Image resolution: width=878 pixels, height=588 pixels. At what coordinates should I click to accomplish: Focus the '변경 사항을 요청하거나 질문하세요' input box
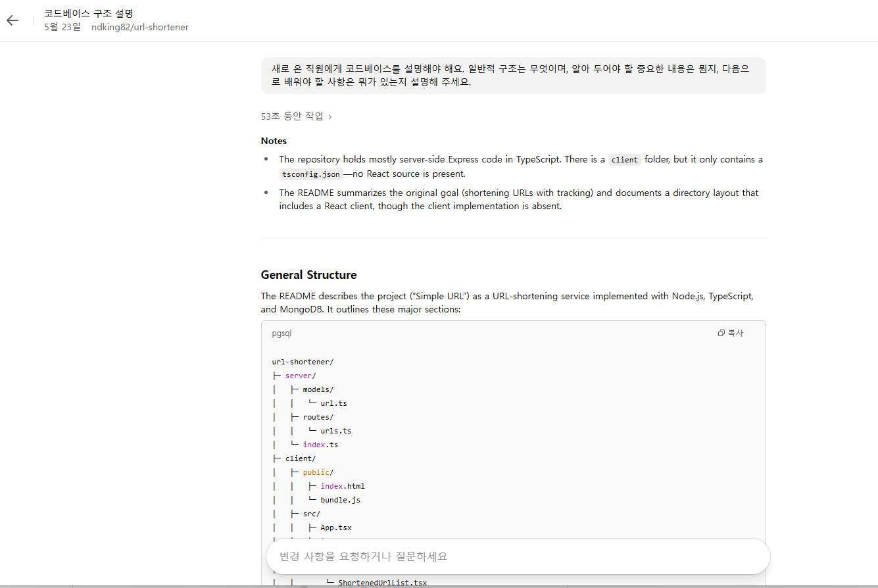[x=518, y=556]
